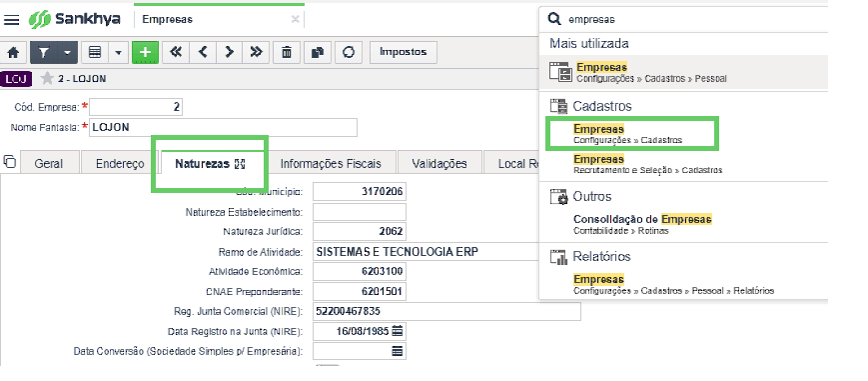Screen dimensions: 868x381
Task: Close the Empresas tab
Action: point(295,19)
